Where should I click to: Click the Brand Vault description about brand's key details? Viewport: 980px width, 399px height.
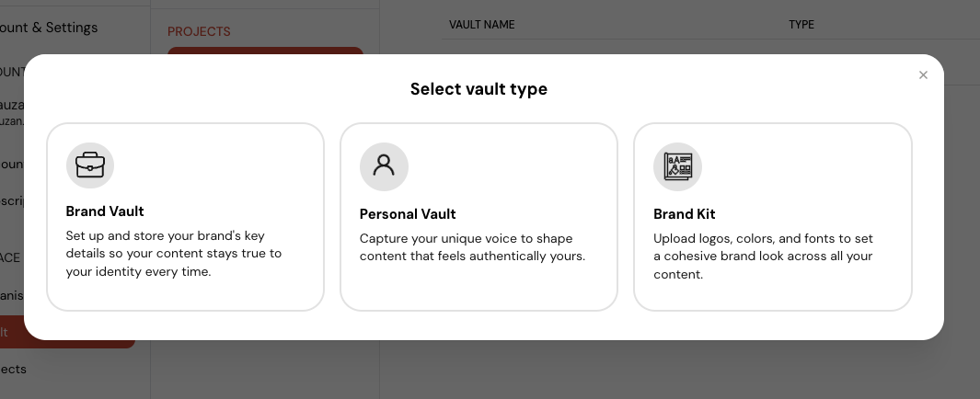point(174,254)
